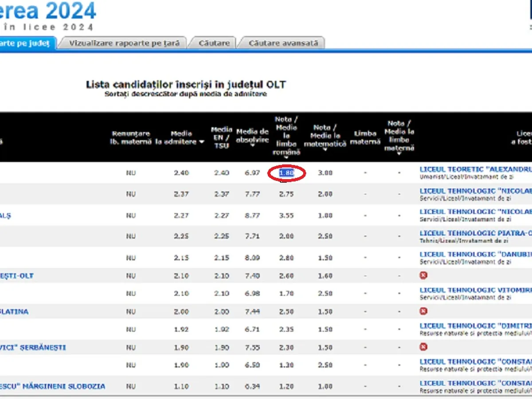Open the LICEUL TEORETIC "ALEXANDRU link
Screen dimensions: 532x399
(x=475, y=169)
